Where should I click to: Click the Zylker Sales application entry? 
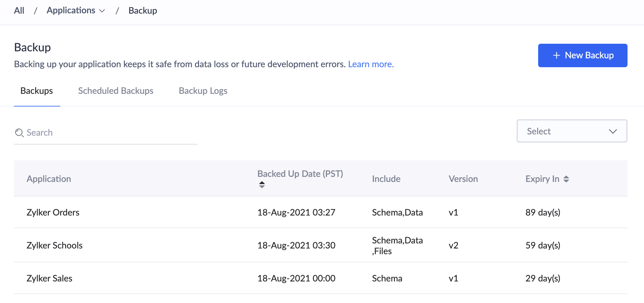(x=49, y=278)
